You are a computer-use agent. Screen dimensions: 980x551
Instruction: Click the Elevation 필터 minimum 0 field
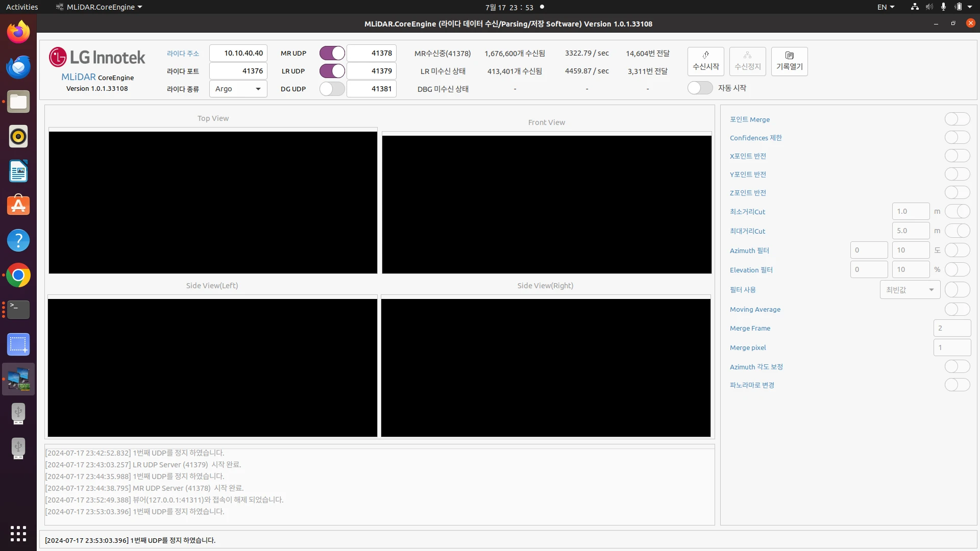coord(869,269)
